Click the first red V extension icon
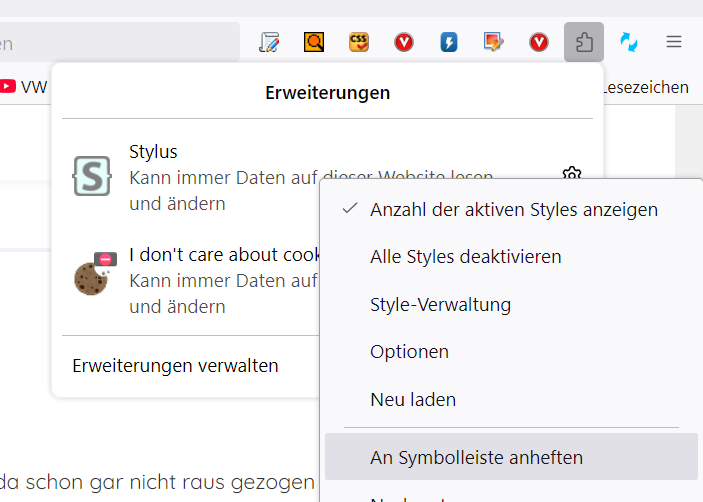 404,42
